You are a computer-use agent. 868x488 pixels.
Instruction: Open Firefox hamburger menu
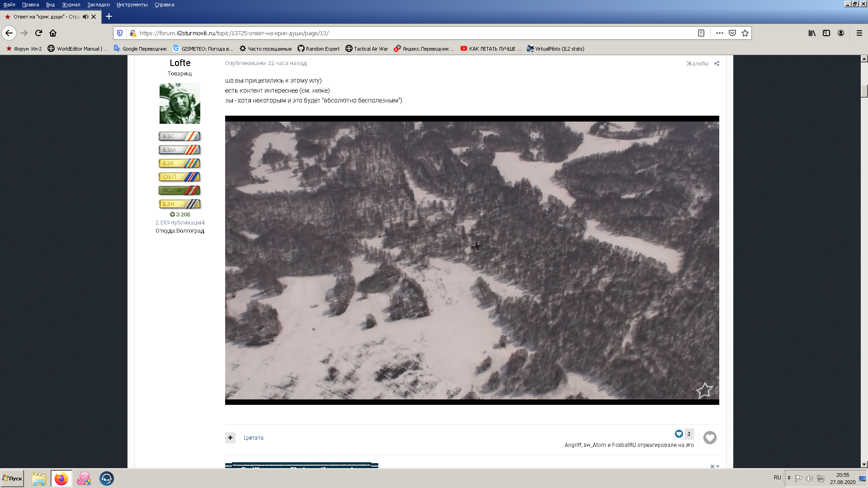coord(859,33)
